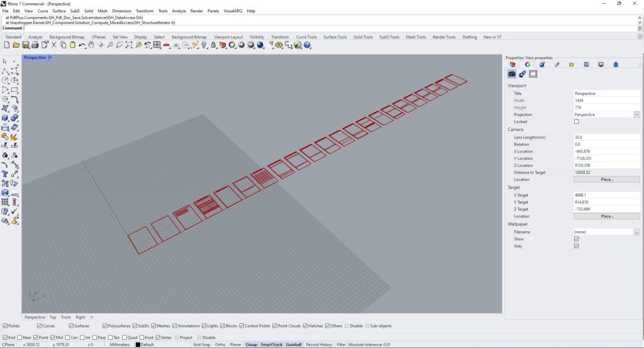Click the Save diskette icon
This screenshot has height=348, width=644.
pos(25,45)
